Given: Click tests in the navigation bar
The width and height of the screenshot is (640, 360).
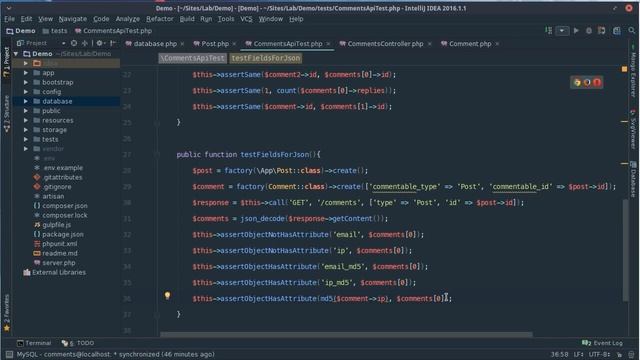Looking at the screenshot, I should pyautogui.click(x=55, y=31).
